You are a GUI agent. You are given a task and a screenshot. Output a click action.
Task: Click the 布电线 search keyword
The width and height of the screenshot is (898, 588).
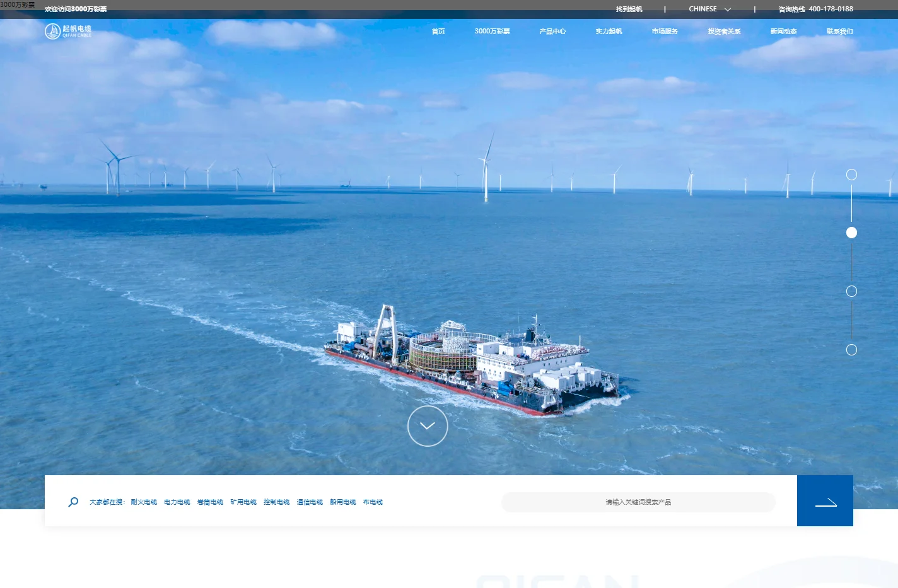coord(373,502)
